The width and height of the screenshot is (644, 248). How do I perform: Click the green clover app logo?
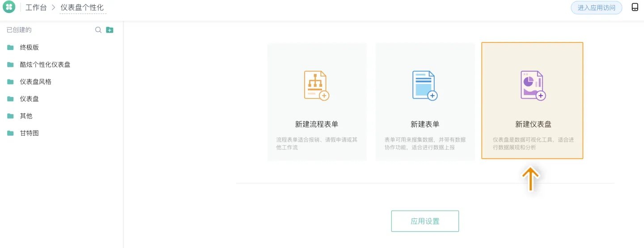[9, 7]
